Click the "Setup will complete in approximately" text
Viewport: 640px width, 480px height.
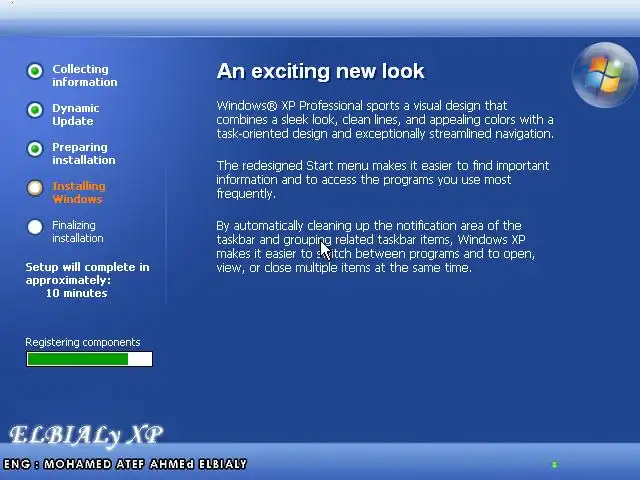coord(87,273)
